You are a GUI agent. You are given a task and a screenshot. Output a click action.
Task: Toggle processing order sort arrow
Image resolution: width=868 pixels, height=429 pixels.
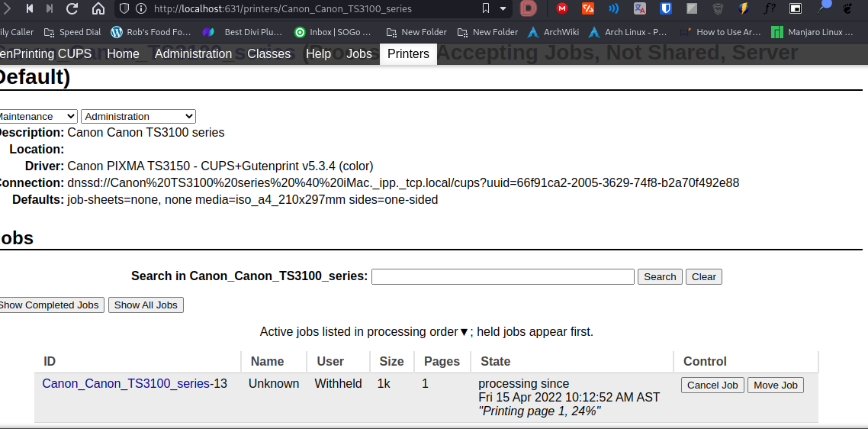465,332
